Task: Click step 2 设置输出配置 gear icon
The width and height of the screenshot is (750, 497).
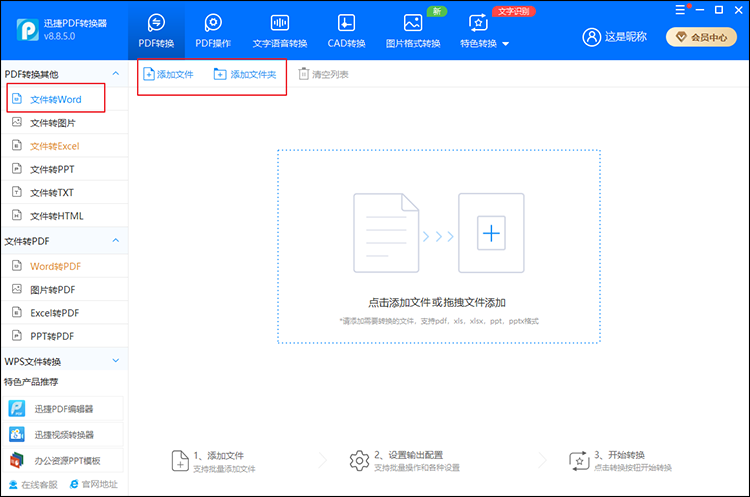Action: [x=359, y=461]
